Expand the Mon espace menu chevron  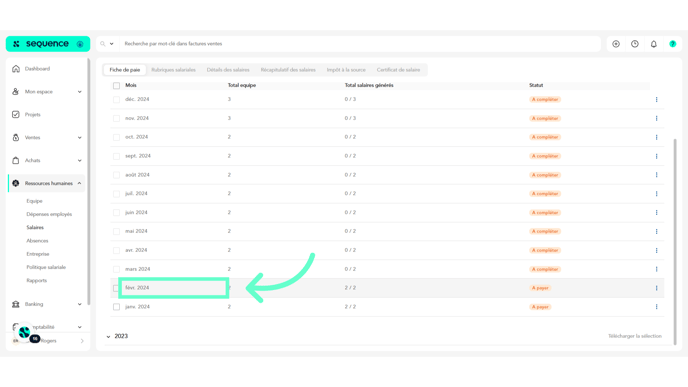click(79, 92)
